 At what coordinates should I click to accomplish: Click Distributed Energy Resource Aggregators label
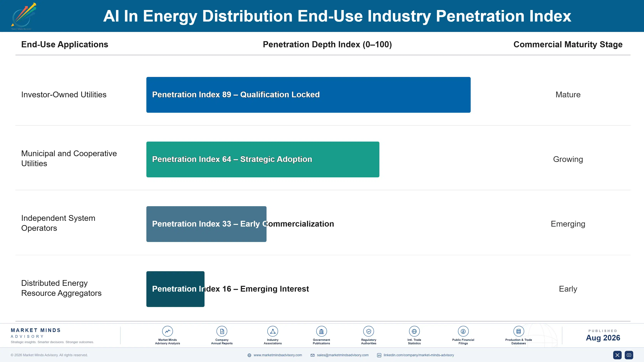61,288
